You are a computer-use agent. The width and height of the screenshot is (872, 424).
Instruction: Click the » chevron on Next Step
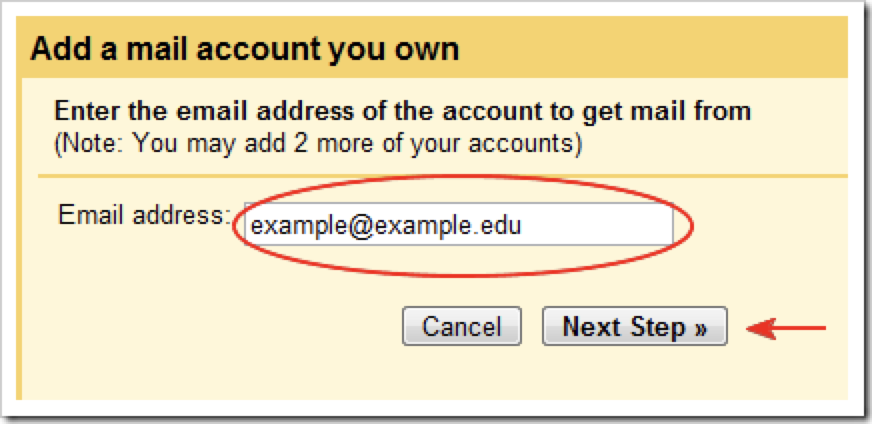(x=701, y=327)
